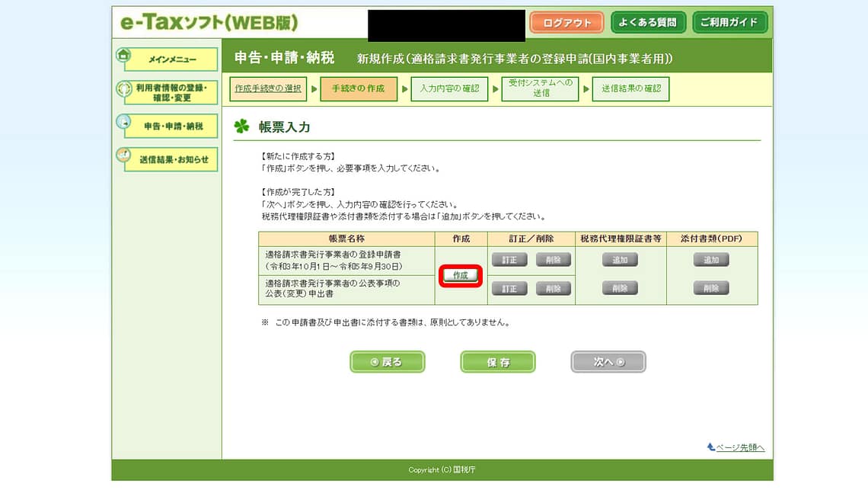
Task: Click the 申告・申請・納税 sidebar icon
Action: click(123, 122)
